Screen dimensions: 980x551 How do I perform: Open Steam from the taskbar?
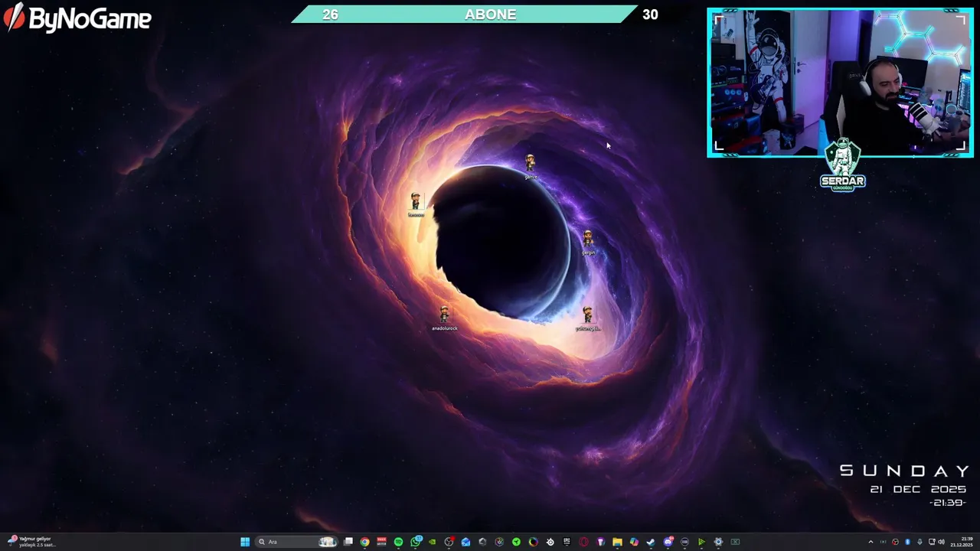651,542
